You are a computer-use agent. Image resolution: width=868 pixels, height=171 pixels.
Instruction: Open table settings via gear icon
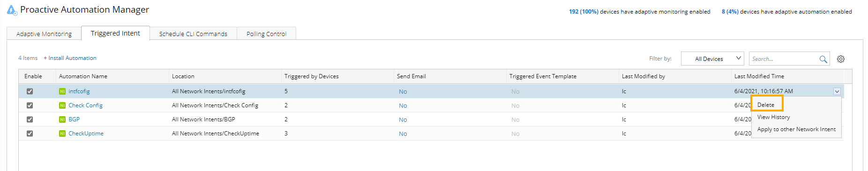841,59
